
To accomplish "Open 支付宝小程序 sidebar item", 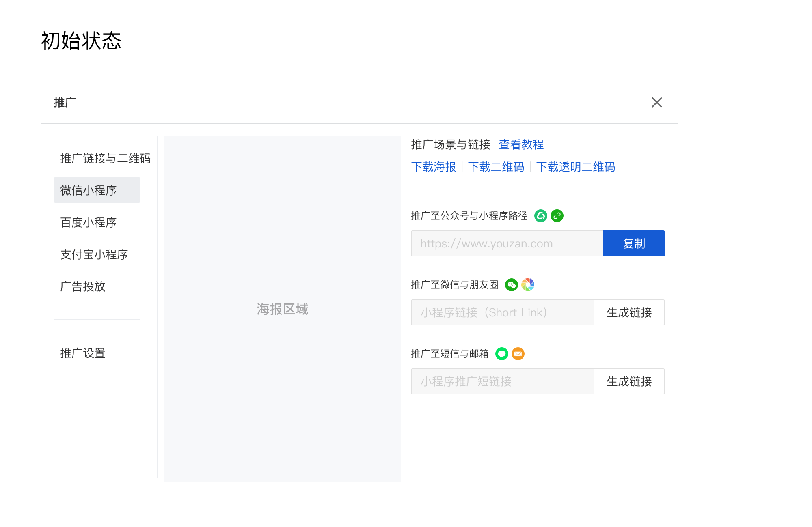I will click(x=94, y=254).
